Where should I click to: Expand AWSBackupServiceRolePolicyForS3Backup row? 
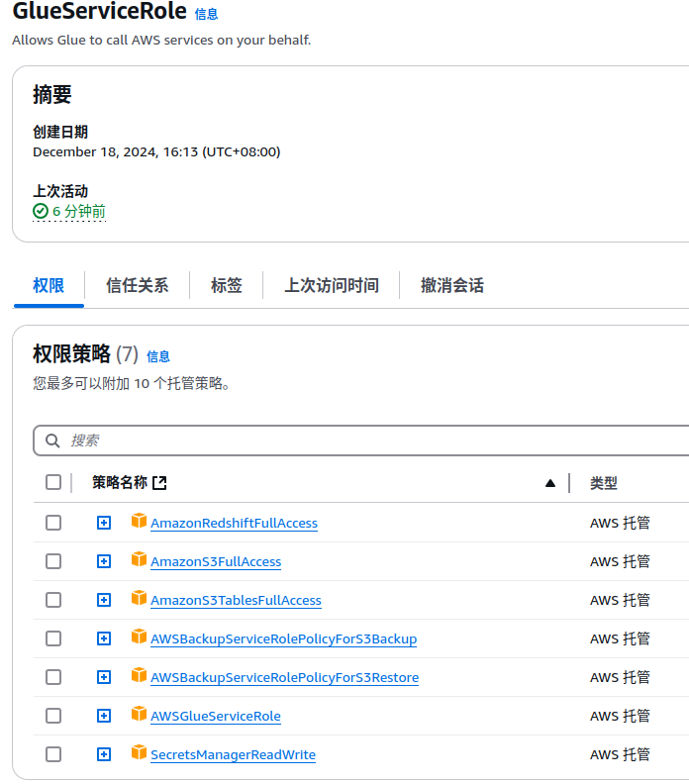[x=104, y=638]
